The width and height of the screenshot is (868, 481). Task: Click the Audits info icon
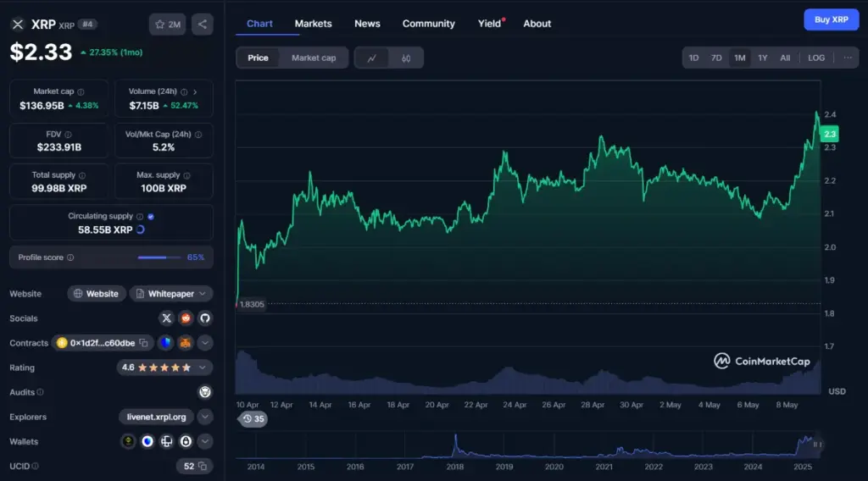[x=40, y=392]
